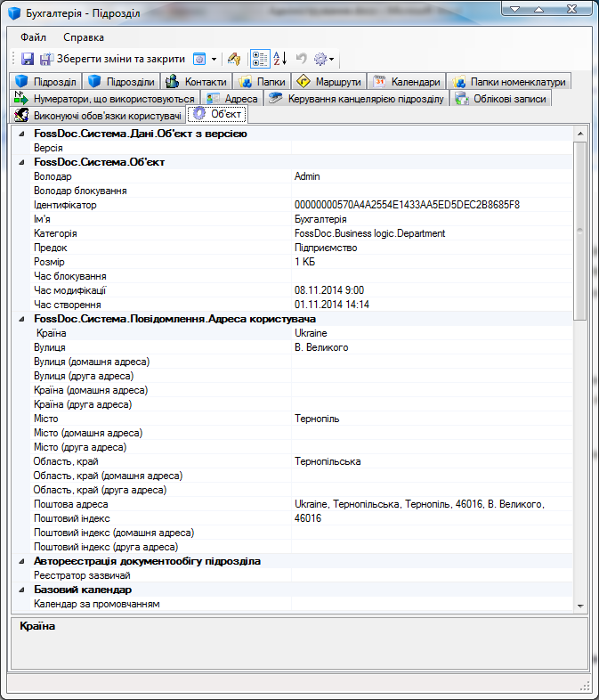Open the Файл menu
This screenshot has height=700, width=599.
tap(34, 37)
